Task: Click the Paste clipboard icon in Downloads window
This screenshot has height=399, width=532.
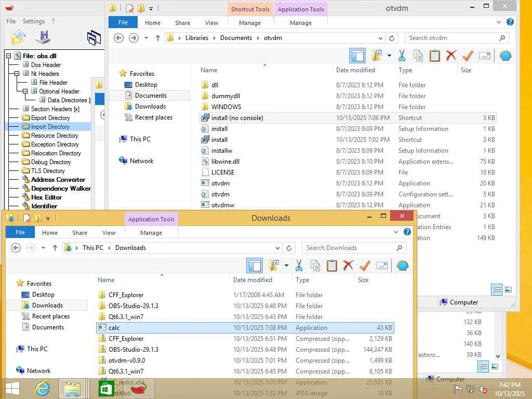Action: click(x=332, y=265)
